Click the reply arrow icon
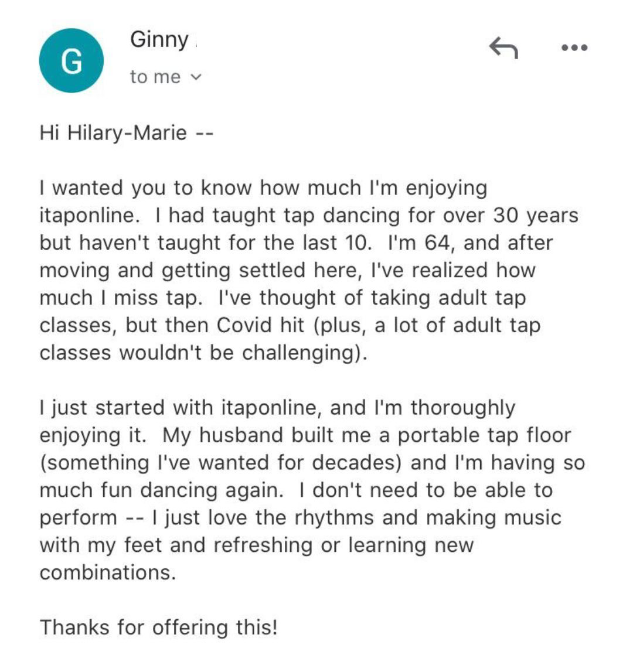Image resolution: width=633 pixels, height=672 pixels. tap(503, 48)
